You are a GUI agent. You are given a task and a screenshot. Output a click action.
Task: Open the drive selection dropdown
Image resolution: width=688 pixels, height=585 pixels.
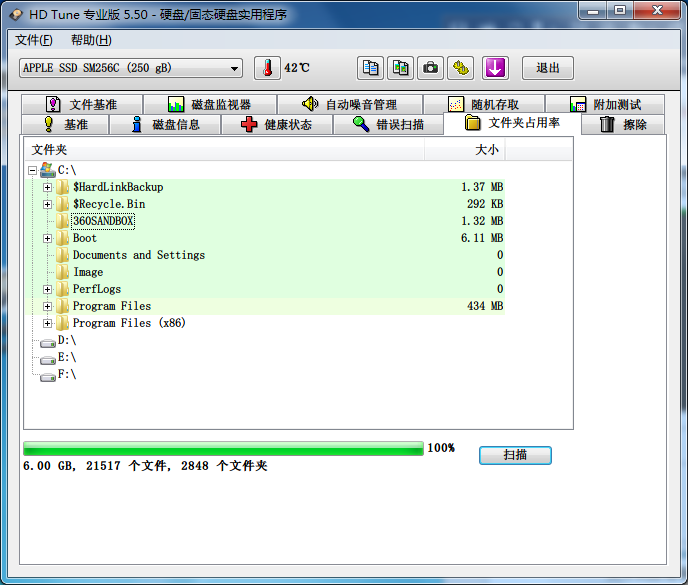coord(235,68)
